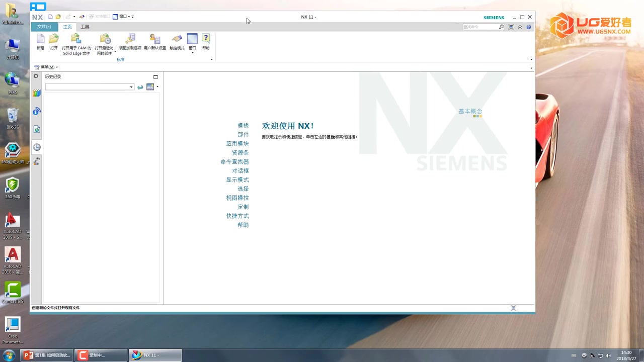Open 装配加载选项 assembly load options
Image resolution: width=644 pixels, height=362 pixels.
click(x=130, y=39)
